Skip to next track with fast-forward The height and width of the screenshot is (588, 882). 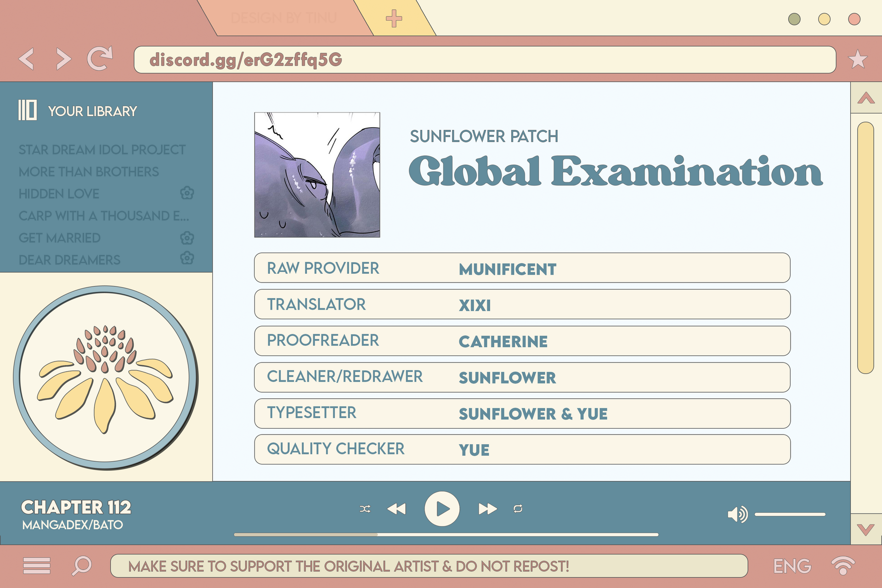coord(487,509)
